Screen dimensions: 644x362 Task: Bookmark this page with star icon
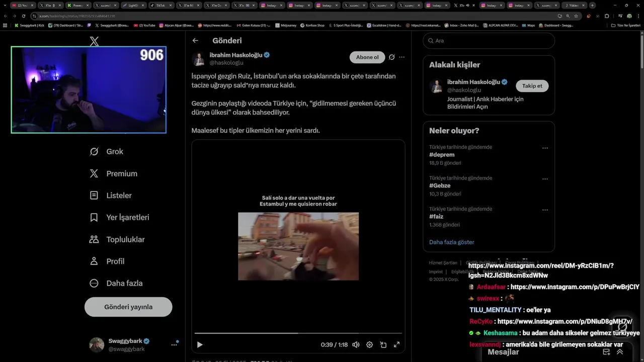click(576, 16)
